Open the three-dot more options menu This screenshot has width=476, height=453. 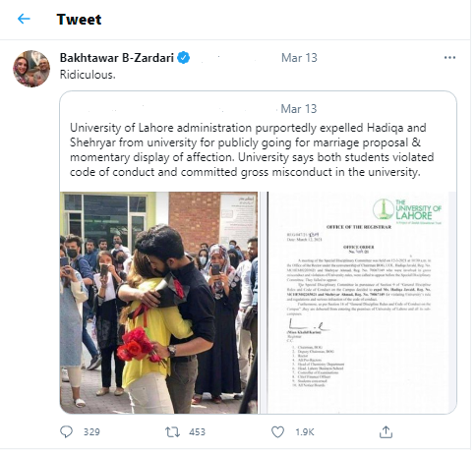tap(449, 58)
